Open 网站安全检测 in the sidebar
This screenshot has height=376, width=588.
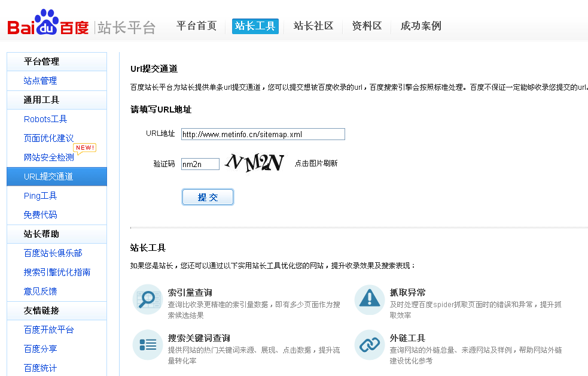48,157
